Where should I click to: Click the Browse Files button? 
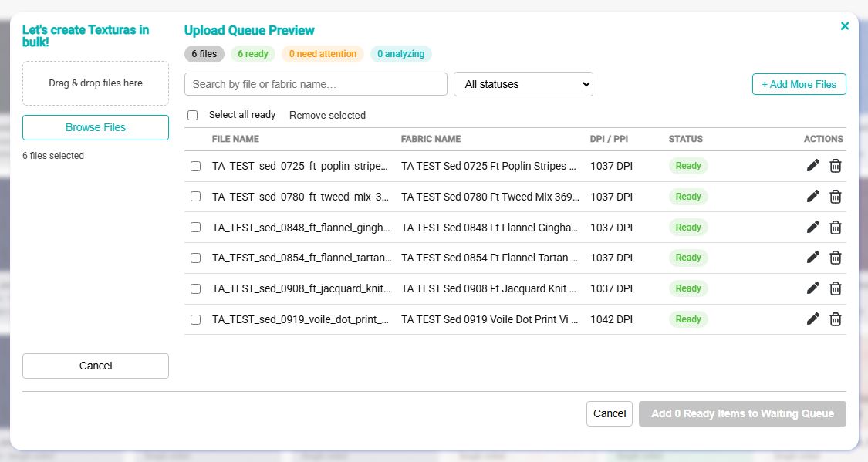(96, 127)
